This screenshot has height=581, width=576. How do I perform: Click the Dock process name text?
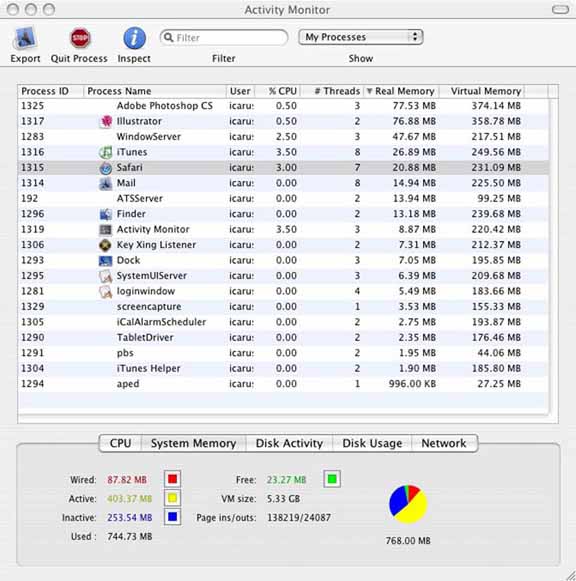point(128,260)
